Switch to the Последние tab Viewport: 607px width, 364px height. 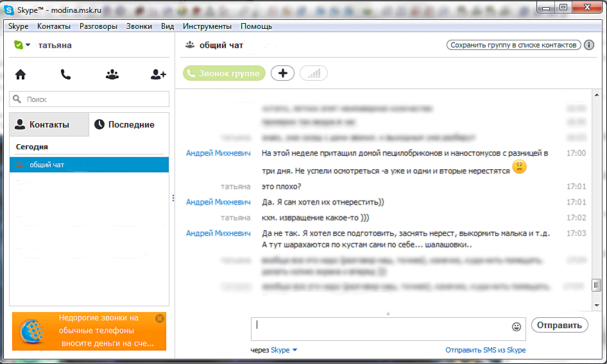click(129, 124)
